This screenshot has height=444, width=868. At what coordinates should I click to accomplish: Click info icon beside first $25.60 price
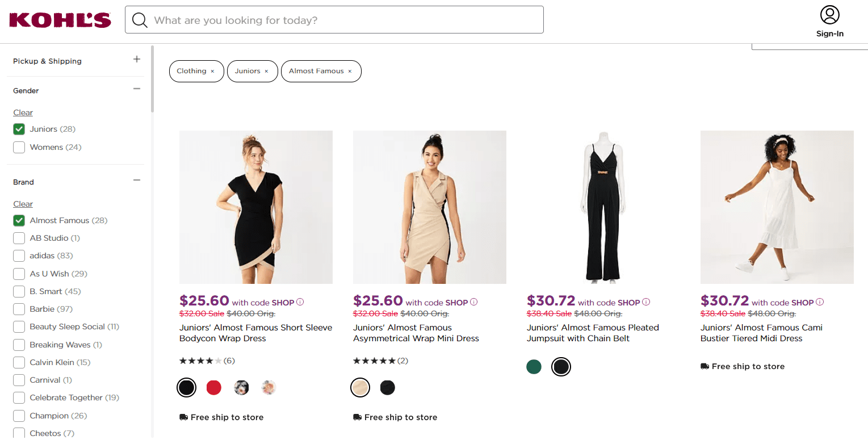pos(300,302)
